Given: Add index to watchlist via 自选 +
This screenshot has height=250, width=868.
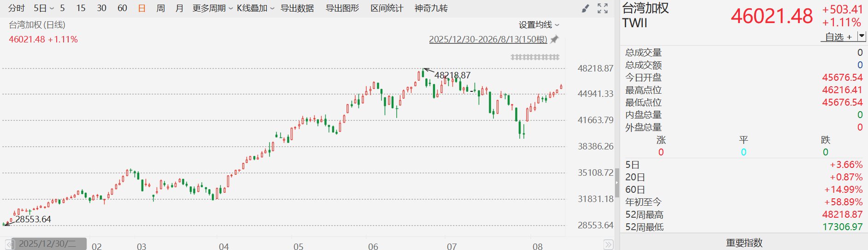Looking at the screenshot, I should click(838, 37).
